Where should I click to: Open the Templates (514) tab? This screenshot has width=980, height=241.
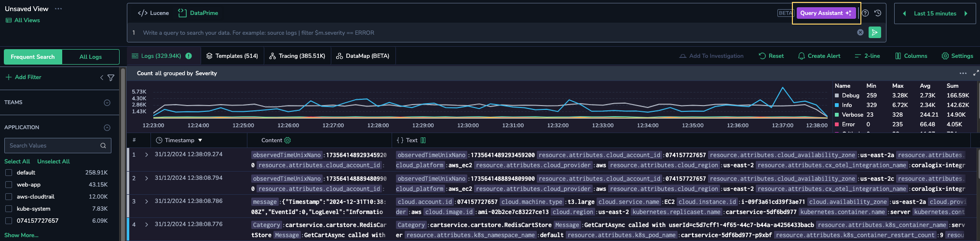232,56
